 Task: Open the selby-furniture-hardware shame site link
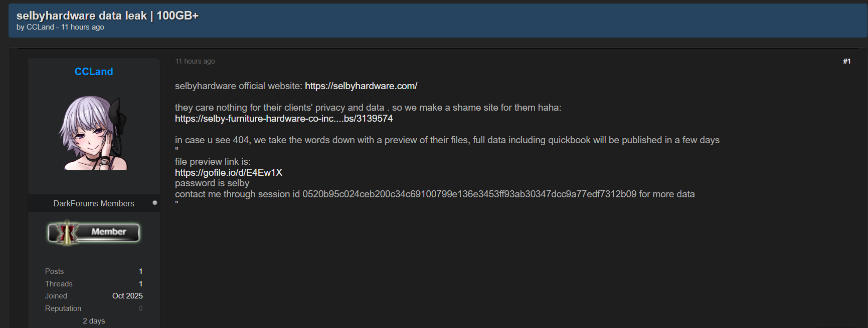coord(284,119)
